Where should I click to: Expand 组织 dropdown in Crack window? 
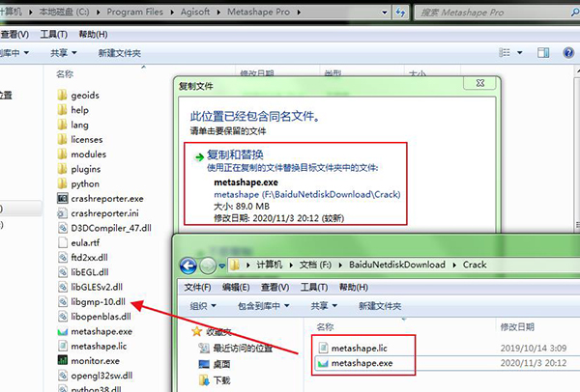click(203, 306)
